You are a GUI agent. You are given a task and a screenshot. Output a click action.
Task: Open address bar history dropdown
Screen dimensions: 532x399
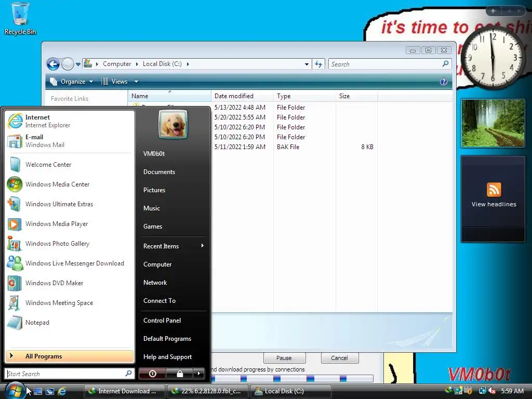point(307,64)
